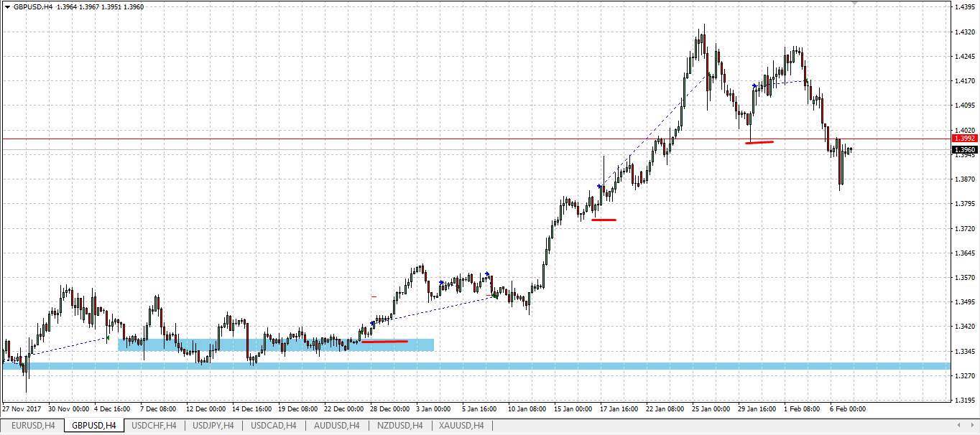
Task: Click the 1.3345 price scale label
Action: (x=966, y=351)
